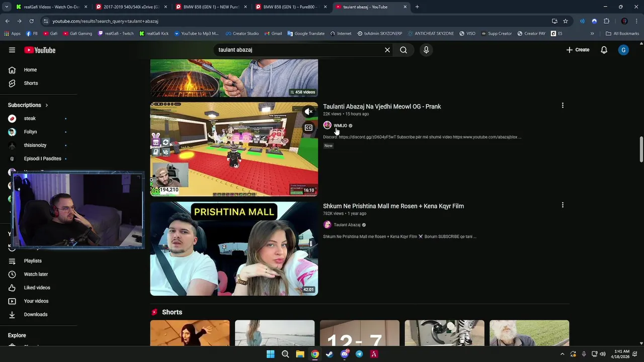
Task: Open Episodi I Pasdites subscription
Action: click(42, 158)
